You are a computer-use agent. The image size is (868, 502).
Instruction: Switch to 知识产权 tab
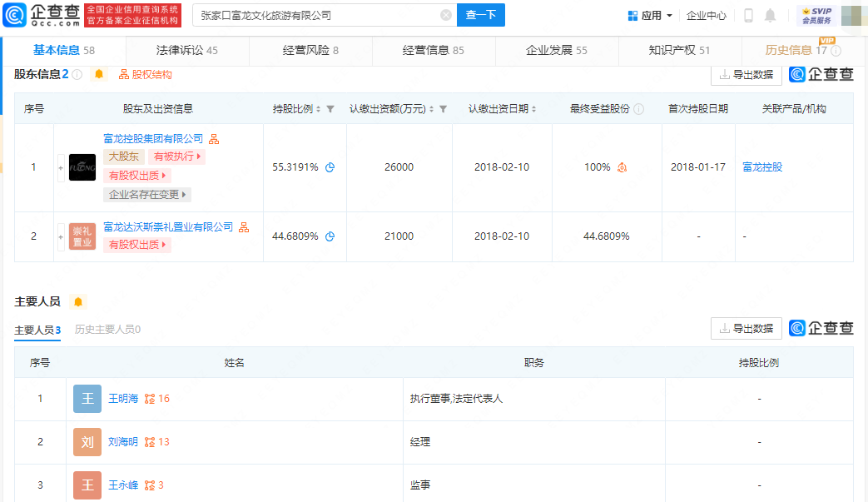tap(679, 50)
